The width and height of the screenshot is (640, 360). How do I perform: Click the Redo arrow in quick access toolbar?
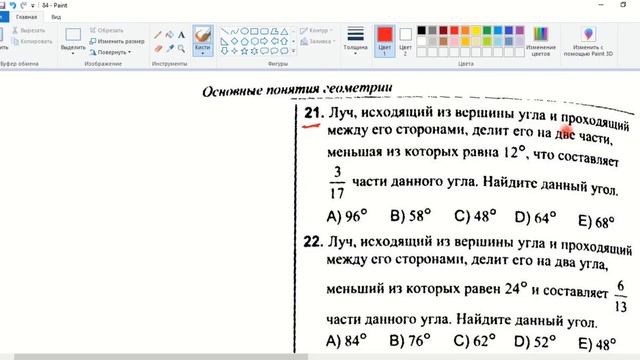pos(23,5)
